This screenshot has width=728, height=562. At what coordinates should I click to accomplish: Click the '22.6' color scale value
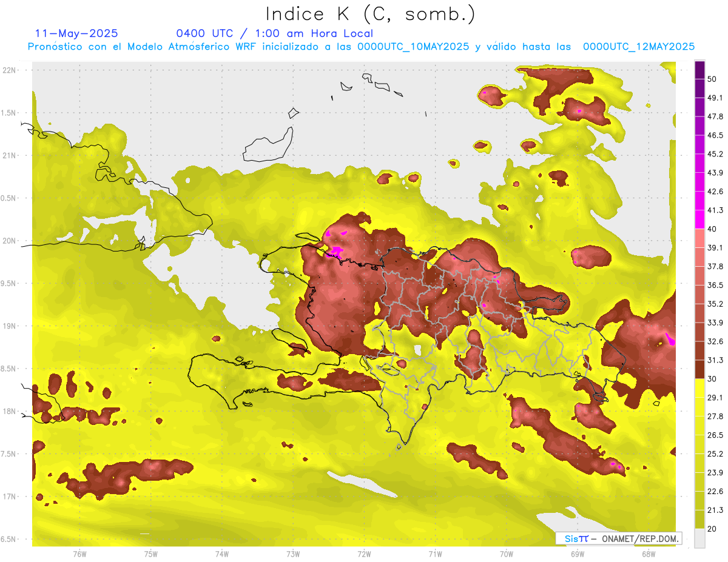point(715,491)
